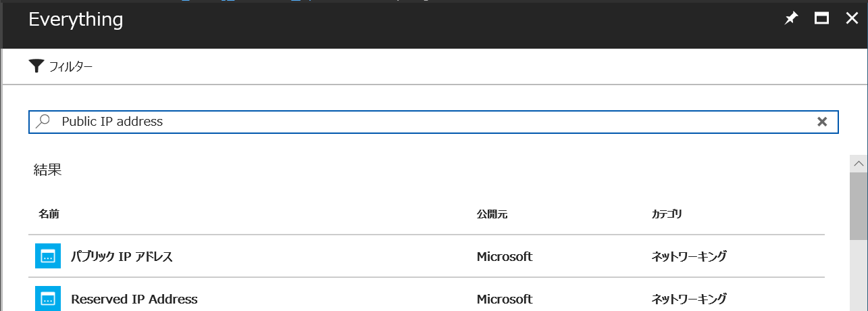Click the scrollbar up arrow
Image resolution: width=868 pixels, height=311 pixels.
coord(859,163)
